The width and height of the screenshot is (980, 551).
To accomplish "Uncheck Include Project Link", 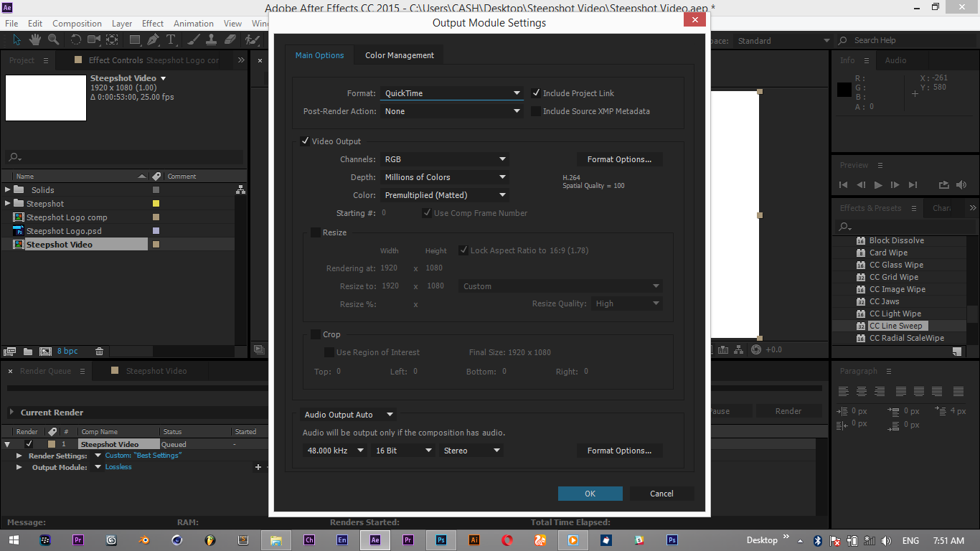I will pos(535,93).
